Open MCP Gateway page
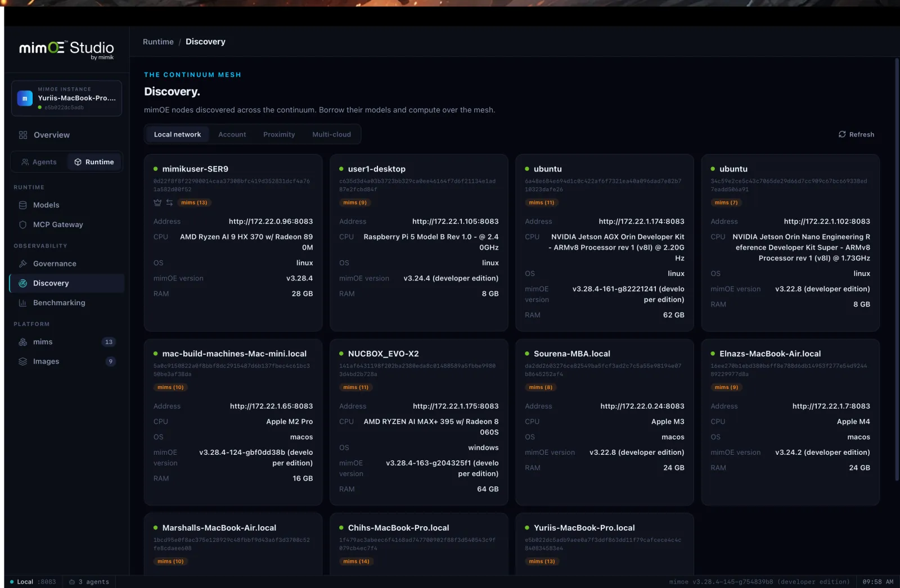This screenshot has height=588, width=900. coord(66,225)
